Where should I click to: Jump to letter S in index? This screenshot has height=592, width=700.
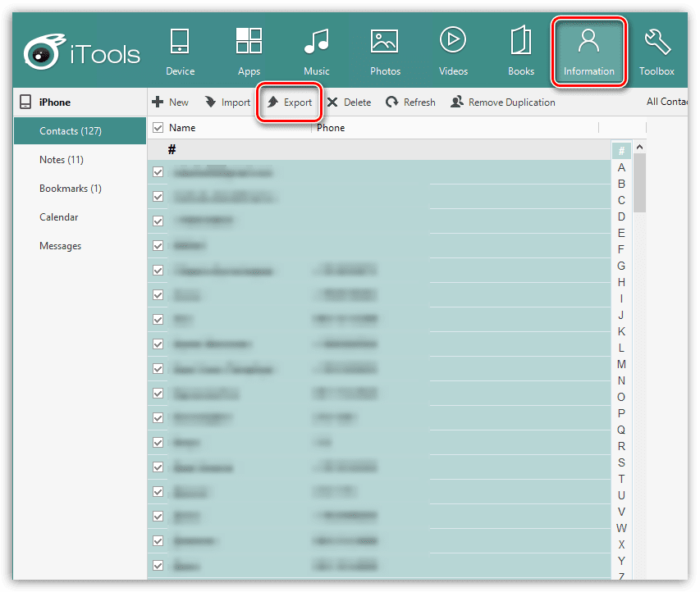click(x=621, y=462)
